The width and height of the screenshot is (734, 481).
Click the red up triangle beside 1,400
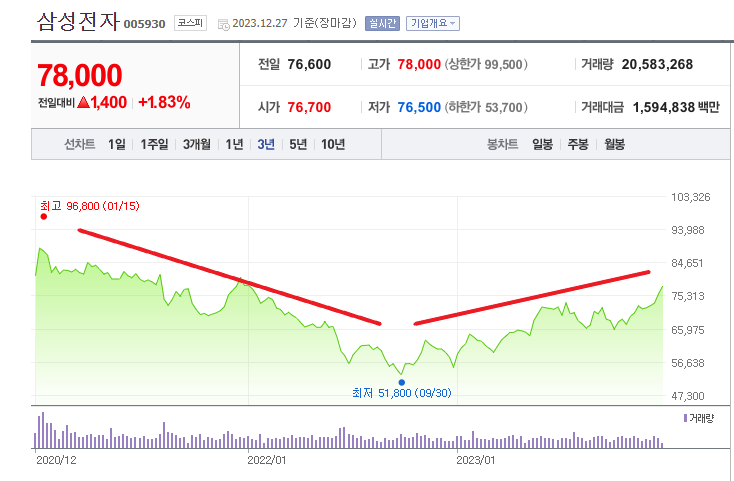coord(83,102)
